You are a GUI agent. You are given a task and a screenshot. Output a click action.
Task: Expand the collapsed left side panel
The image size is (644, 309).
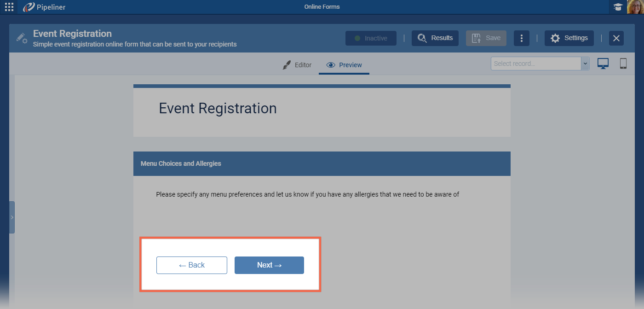tap(12, 217)
